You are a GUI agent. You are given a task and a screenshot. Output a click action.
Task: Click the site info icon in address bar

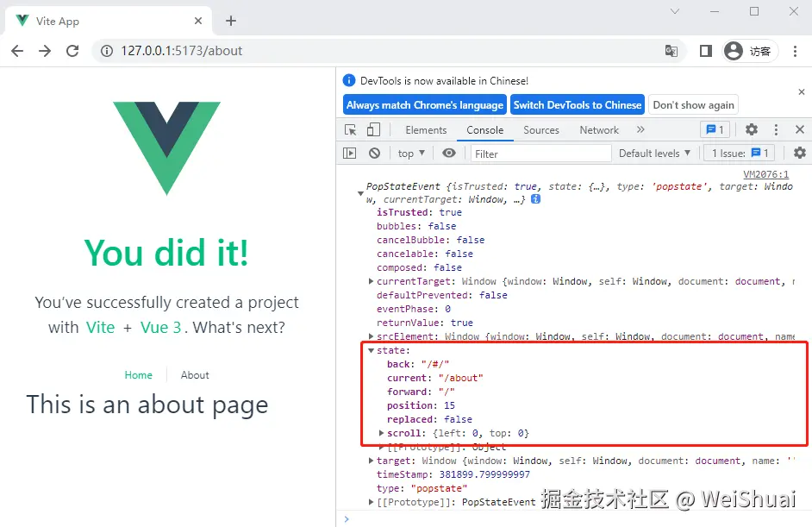tap(107, 51)
